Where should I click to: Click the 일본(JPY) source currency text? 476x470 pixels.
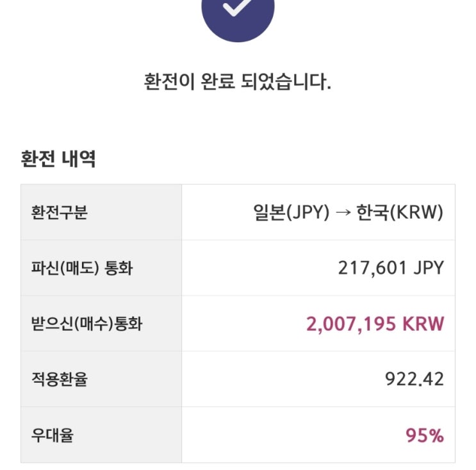pos(291,212)
